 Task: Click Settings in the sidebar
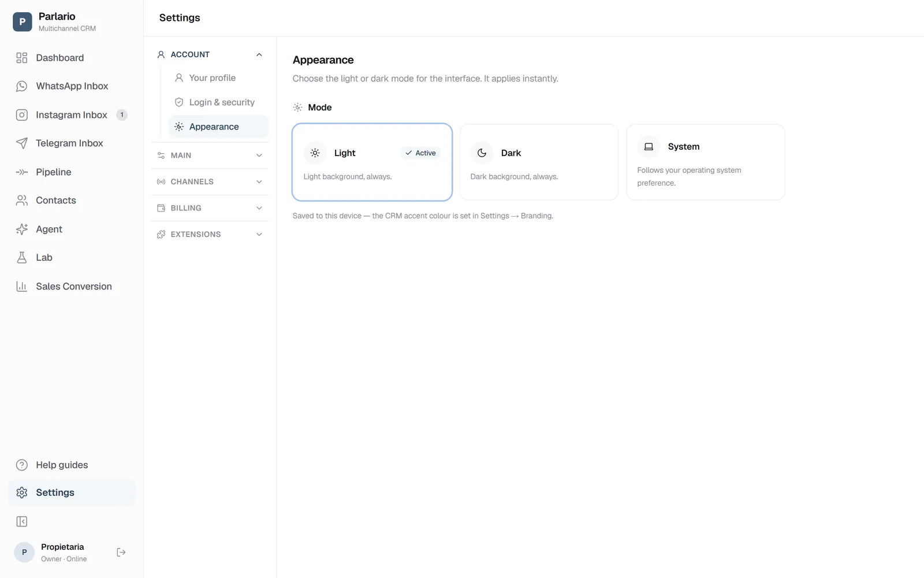click(72, 492)
